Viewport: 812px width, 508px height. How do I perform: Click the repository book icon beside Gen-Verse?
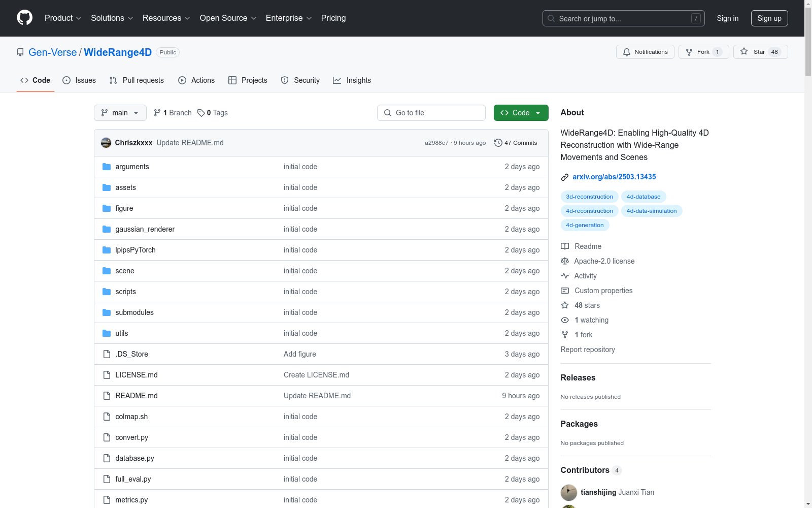coord(20,52)
